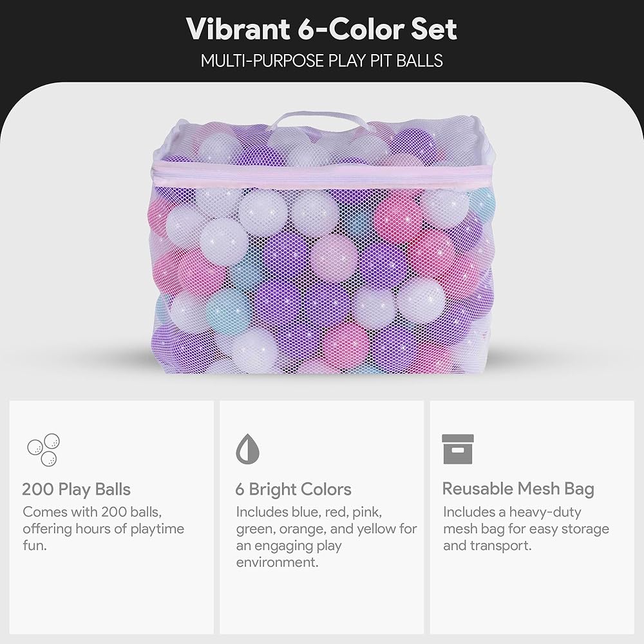Click a light blue ball in bag
Viewport: 644px width, 644px height.
(228, 312)
